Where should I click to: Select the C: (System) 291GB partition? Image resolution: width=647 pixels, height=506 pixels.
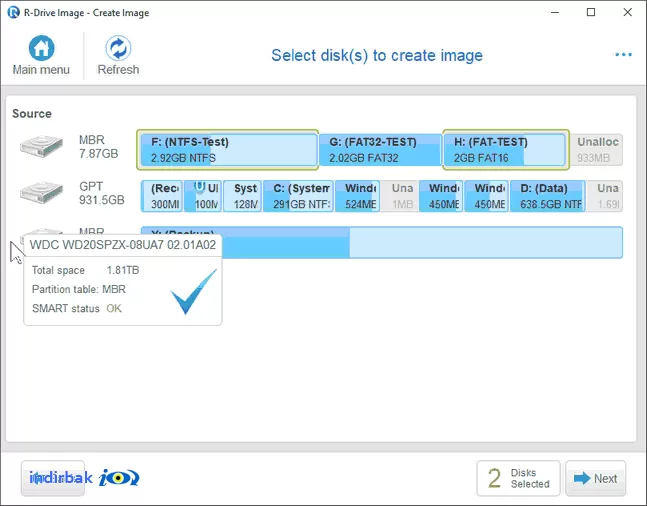[298, 196]
